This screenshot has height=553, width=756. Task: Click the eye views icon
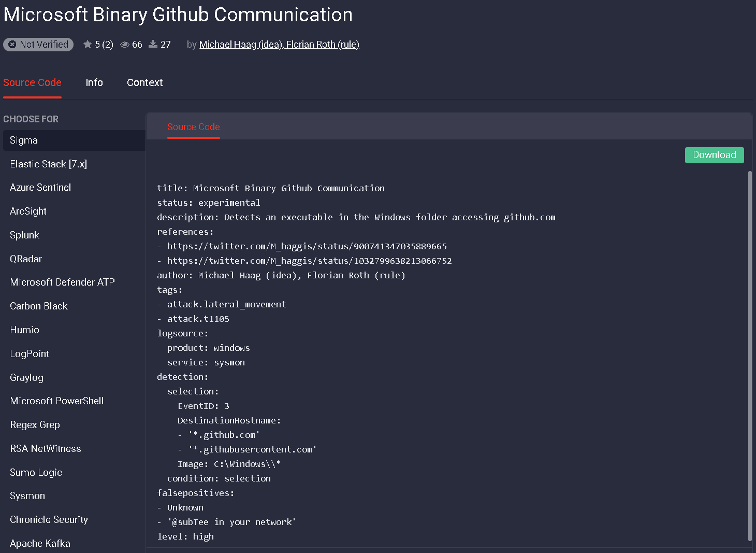coord(125,45)
